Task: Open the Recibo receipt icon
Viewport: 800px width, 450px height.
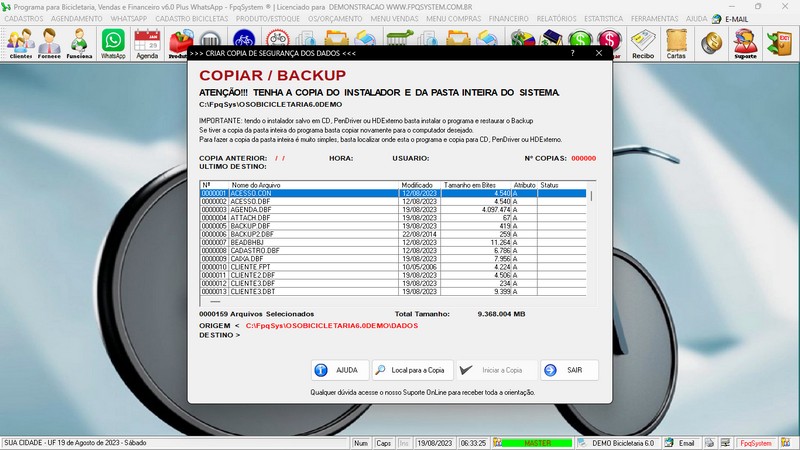Action: pos(643,44)
